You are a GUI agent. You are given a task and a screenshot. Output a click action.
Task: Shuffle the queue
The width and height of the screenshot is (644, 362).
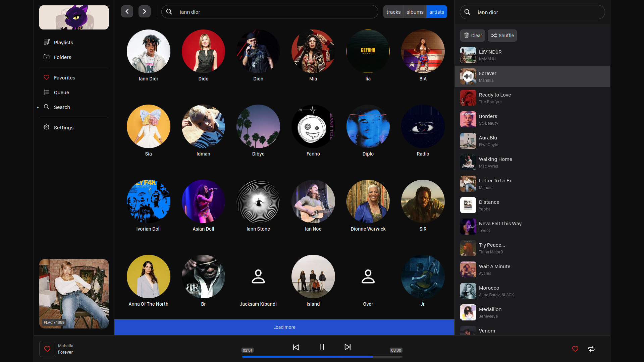[x=502, y=36]
